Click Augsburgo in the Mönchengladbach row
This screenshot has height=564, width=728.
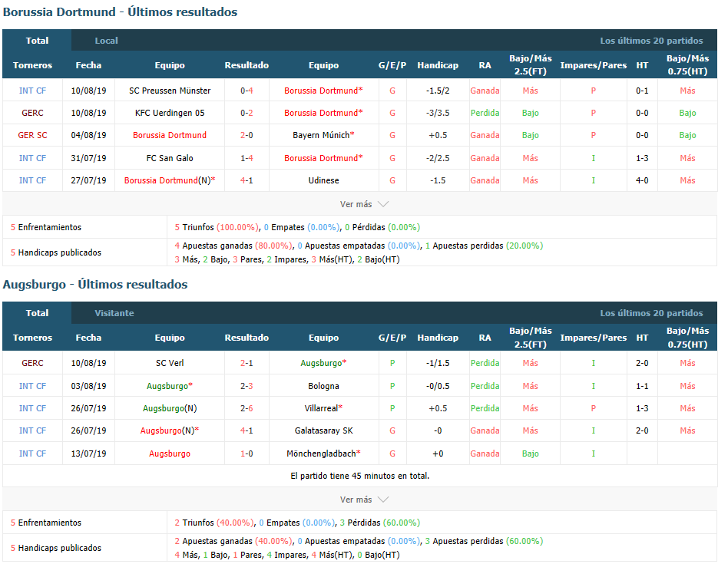pos(170,454)
